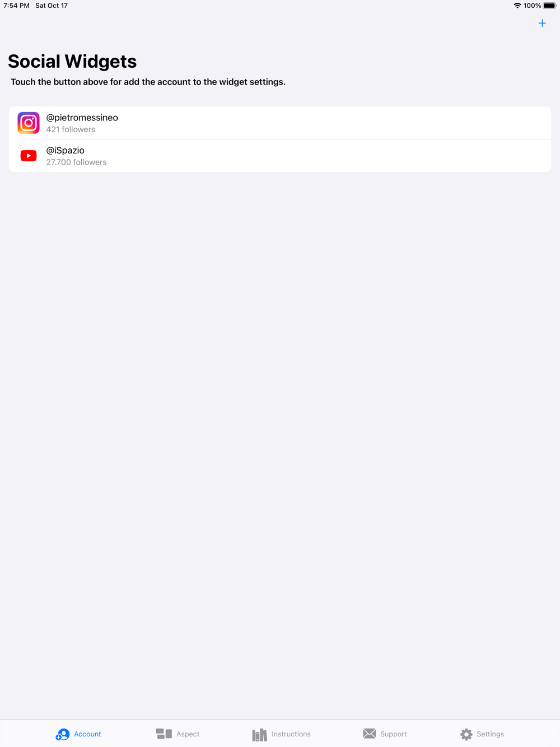Tap the 421 followers text
The image size is (560, 747).
coord(71,129)
